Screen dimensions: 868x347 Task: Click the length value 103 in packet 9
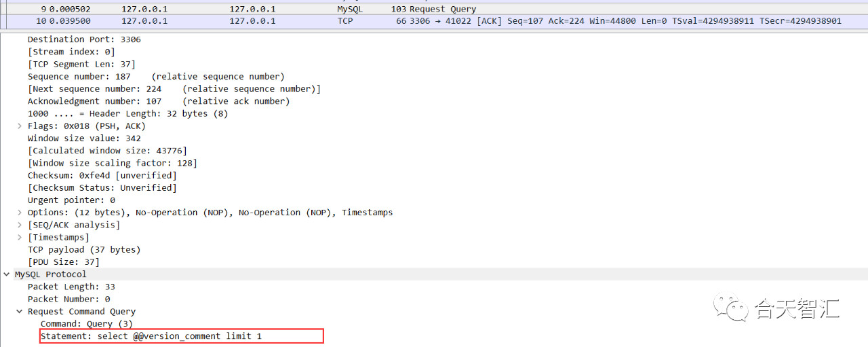[399, 10]
